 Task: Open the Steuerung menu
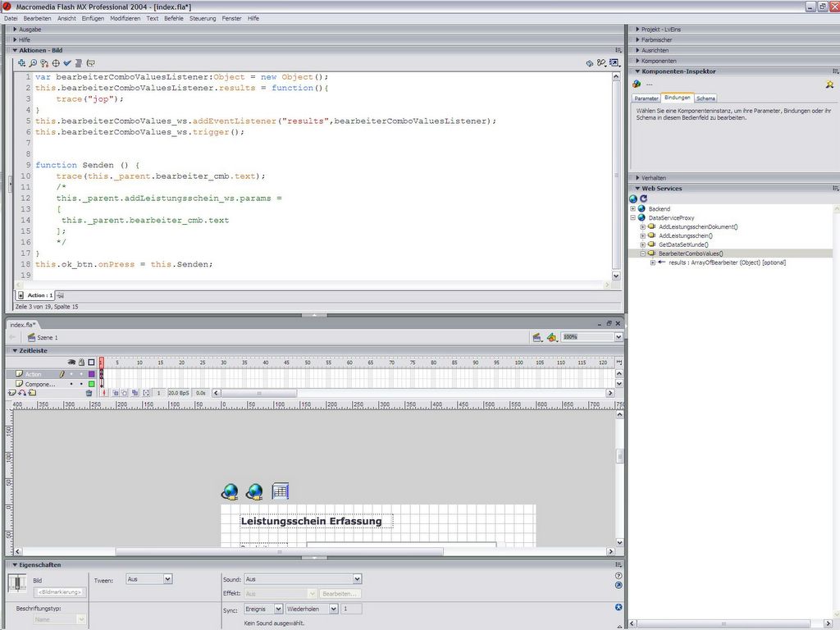coord(203,18)
